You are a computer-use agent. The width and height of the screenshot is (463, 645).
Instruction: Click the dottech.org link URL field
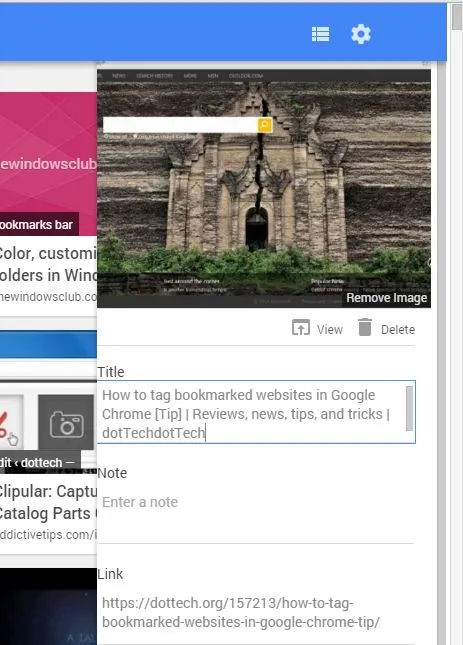tap(256, 613)
